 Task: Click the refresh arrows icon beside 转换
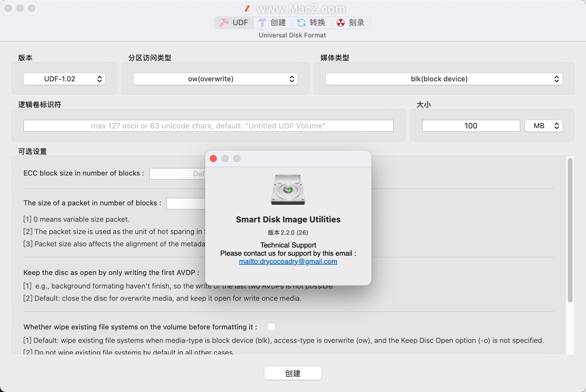click(x=302, y=23)
